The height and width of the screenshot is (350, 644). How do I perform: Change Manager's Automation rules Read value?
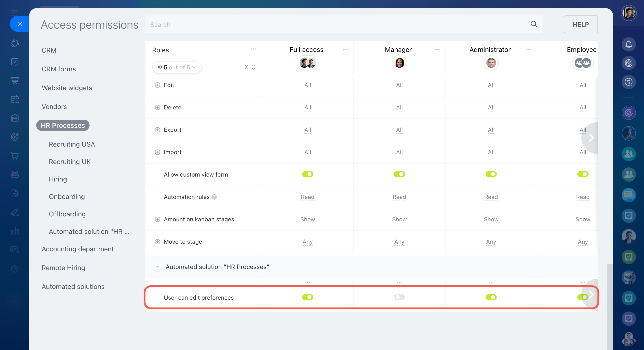[399, 197]
